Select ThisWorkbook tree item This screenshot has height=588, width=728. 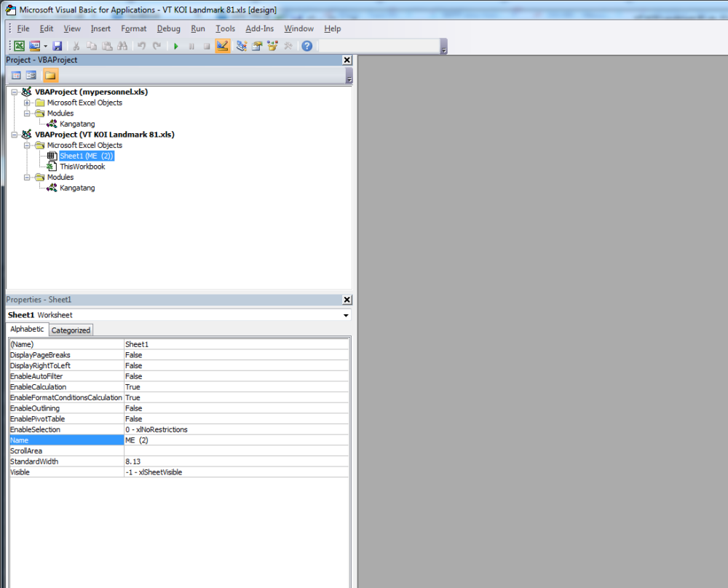82,167
